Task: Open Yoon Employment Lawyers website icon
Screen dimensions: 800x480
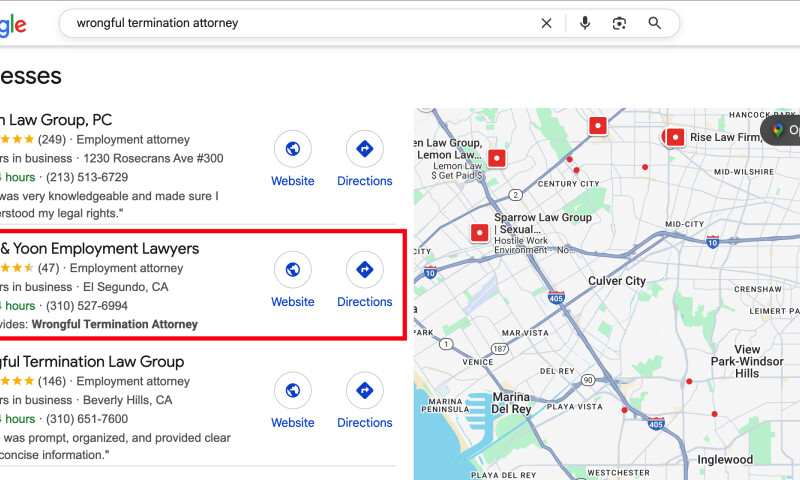Action: [x=292, y=270]
